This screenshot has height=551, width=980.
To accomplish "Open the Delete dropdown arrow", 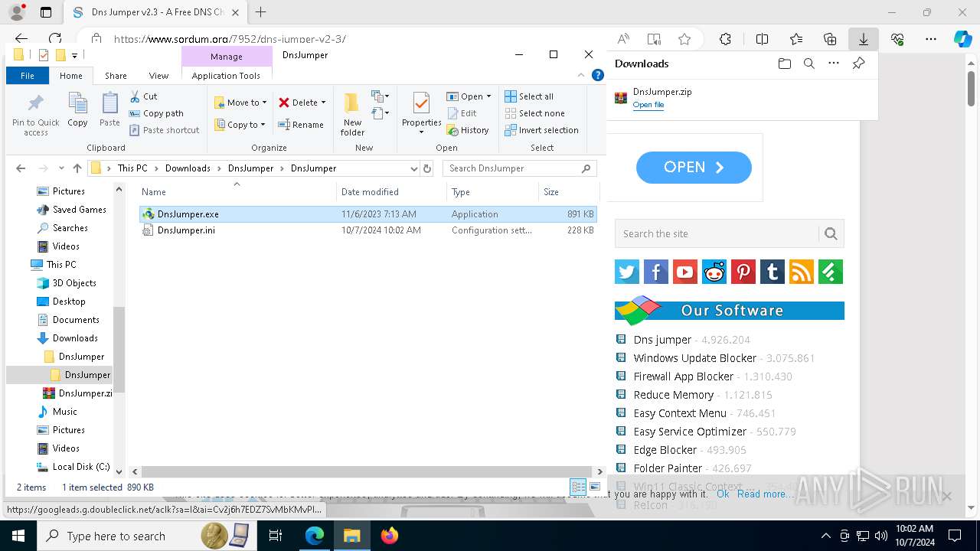I will click(x=323, y=103).
